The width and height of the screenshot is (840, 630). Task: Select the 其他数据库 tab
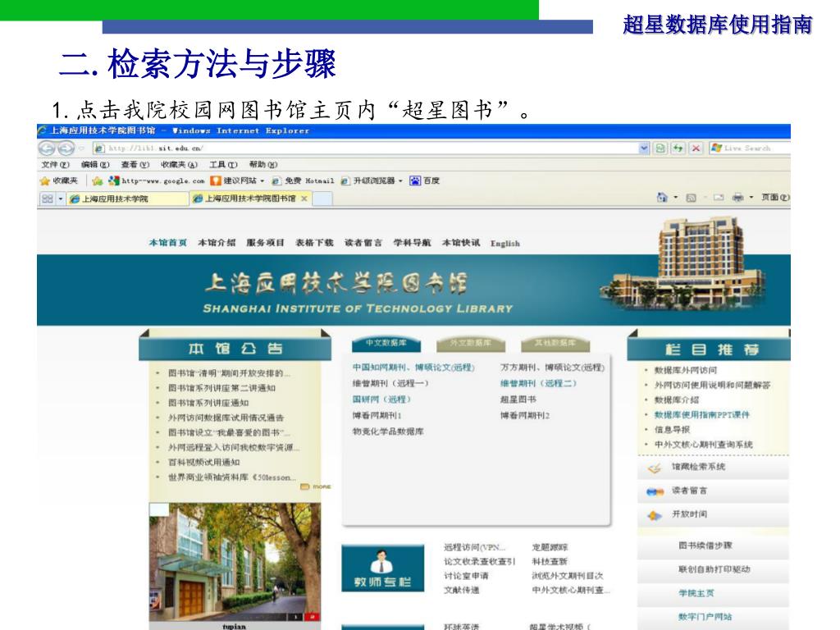pos(555,344)
